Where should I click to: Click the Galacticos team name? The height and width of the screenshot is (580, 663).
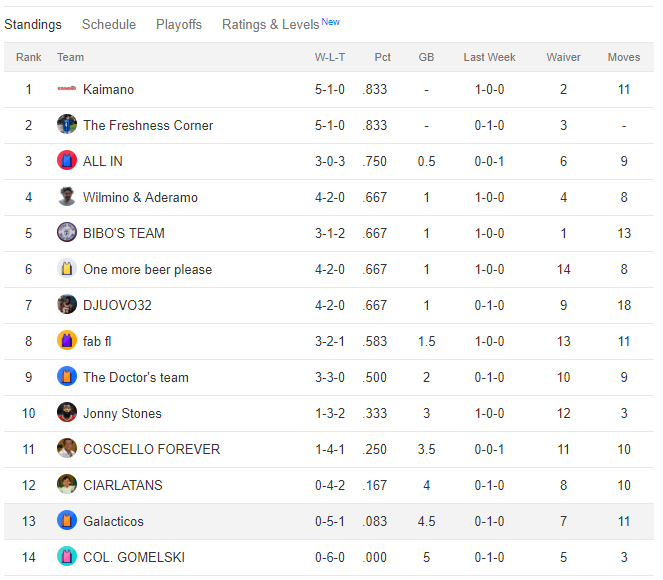coord(113,521)
